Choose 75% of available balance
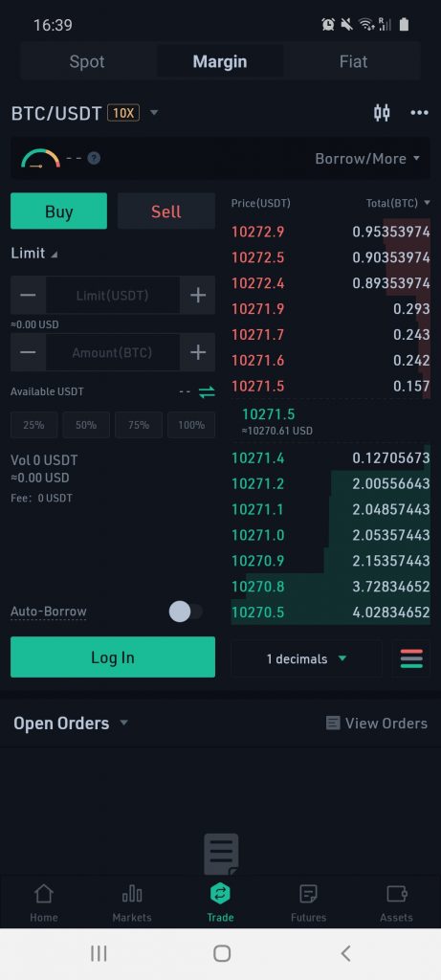Screen dimensions: 441x980 click(139, 425)
